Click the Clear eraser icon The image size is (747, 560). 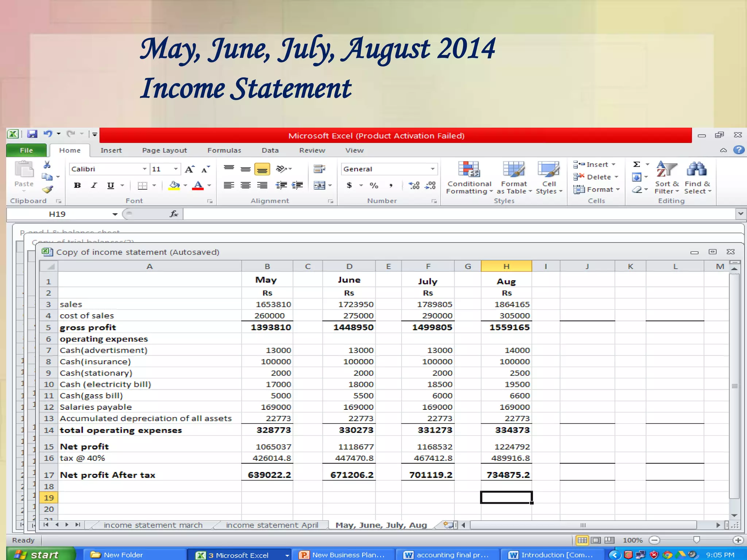pyautogui.click(x=636, y=190)
